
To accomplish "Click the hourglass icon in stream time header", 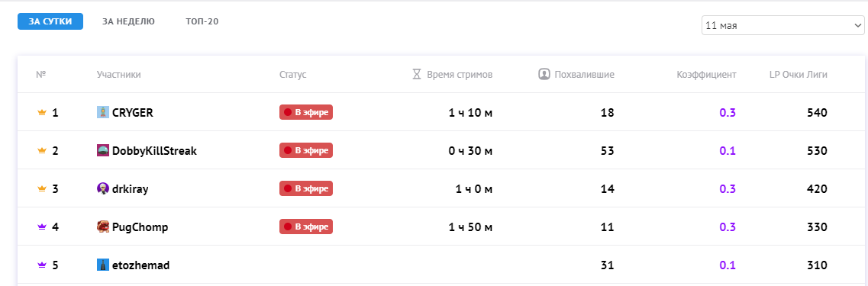I will (x=417, y=74).
